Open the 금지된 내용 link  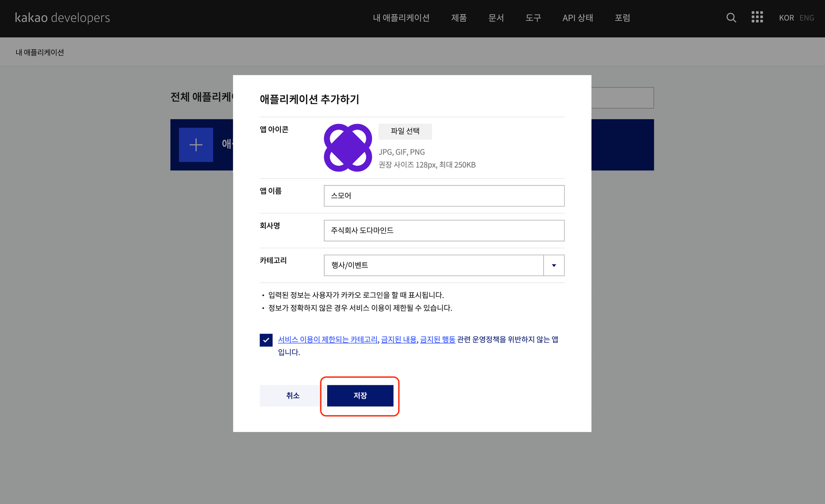coord(398,340)
